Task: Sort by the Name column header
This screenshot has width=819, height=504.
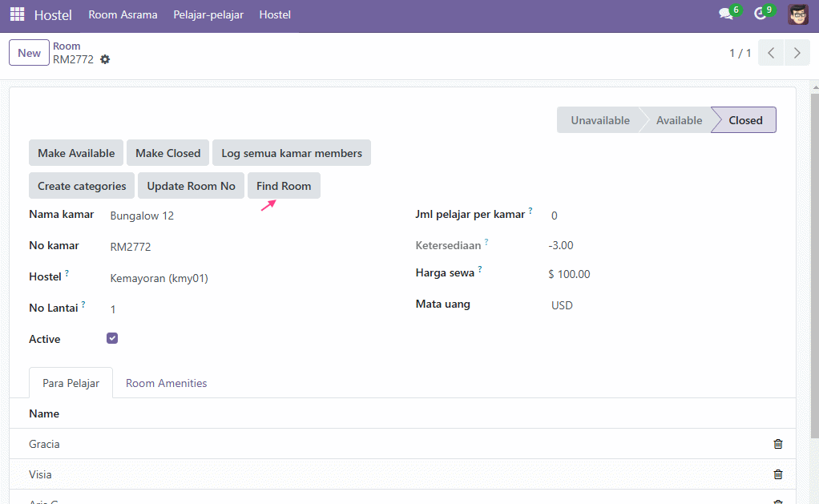Action: 44,413
